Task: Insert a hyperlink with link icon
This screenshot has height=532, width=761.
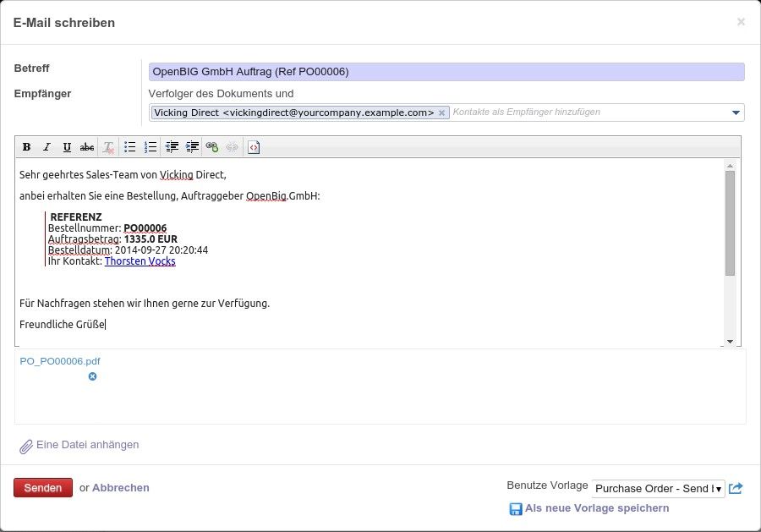Action: (x=212, y=147)
